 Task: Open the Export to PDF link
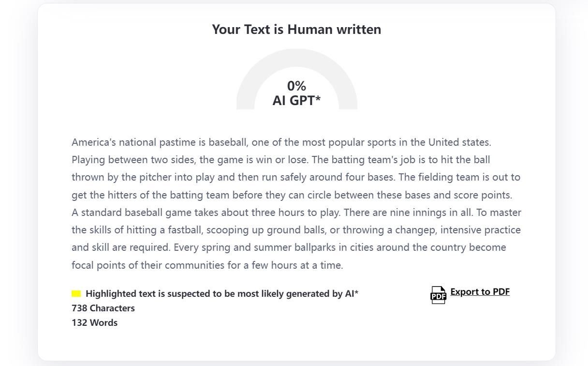coord(480,291)
